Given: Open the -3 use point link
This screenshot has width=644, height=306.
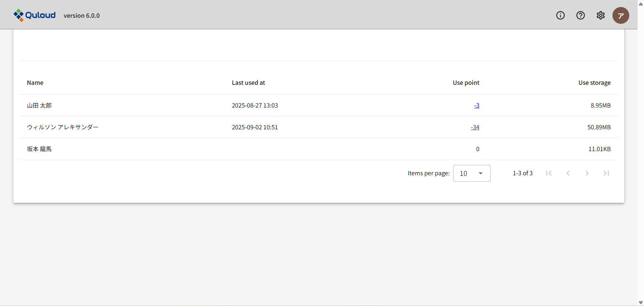Looking at the screenshot, I should click(477, 106).
